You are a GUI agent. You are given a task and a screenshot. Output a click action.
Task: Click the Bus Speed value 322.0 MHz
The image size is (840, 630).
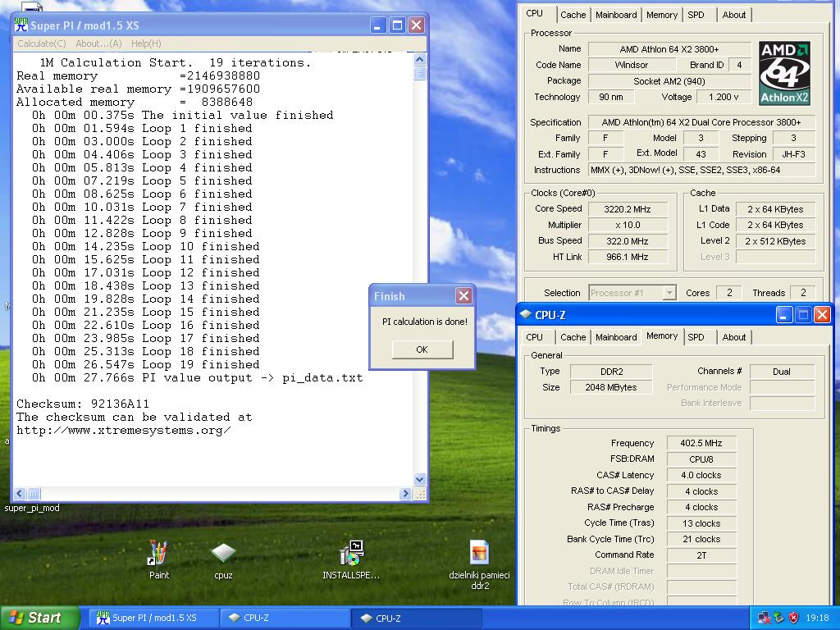(x=628, y=241)
